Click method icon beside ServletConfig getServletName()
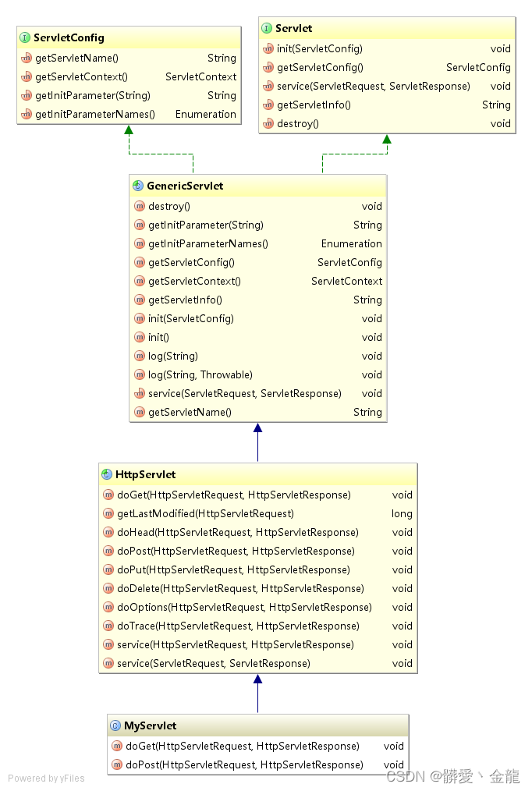Viewport: 532px width, 791px height. 27,58
